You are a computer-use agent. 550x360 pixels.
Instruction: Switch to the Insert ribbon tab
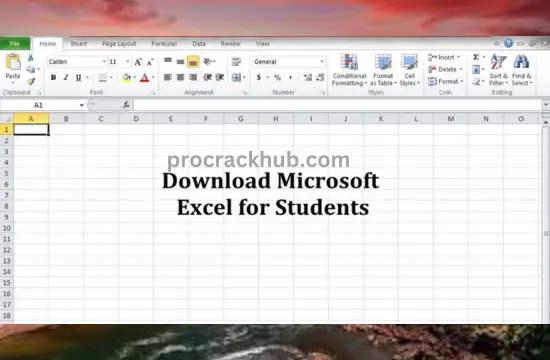pyautogui.click(x=79, y=44)
